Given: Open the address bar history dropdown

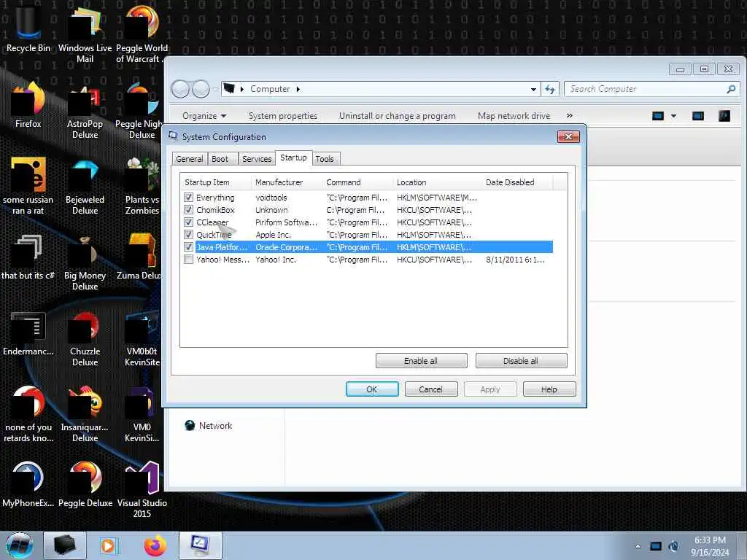Looking at the screenshot, I should coord(533,89).
